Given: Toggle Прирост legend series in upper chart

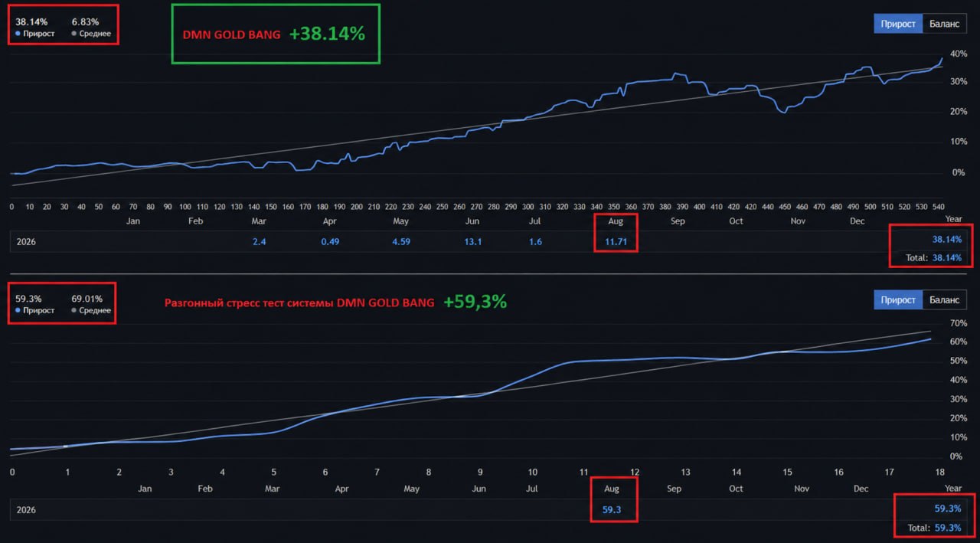Looking at the screenshot, I should pos(34,34).
